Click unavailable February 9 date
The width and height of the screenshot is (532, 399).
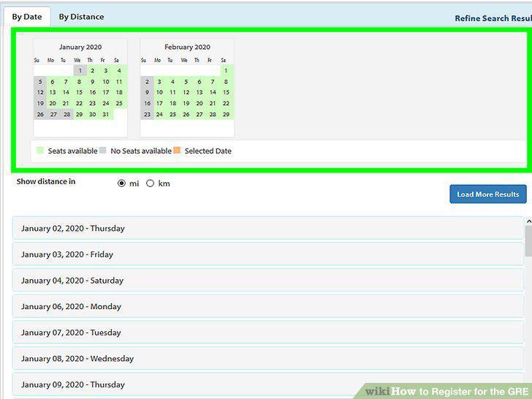(x=147, y=92)
